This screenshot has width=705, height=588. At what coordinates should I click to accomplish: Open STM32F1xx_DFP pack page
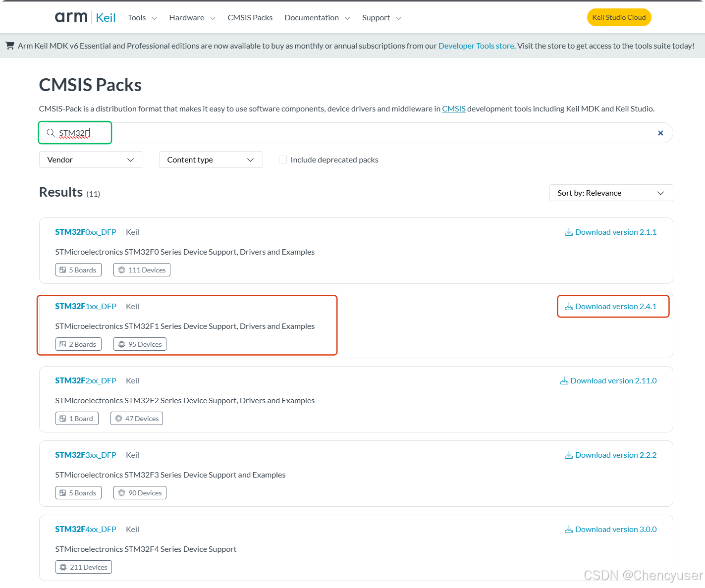86,306
